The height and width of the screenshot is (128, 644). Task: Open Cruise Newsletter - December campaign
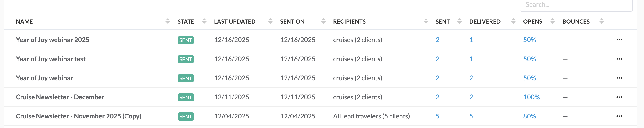click(x=60, y=97)
